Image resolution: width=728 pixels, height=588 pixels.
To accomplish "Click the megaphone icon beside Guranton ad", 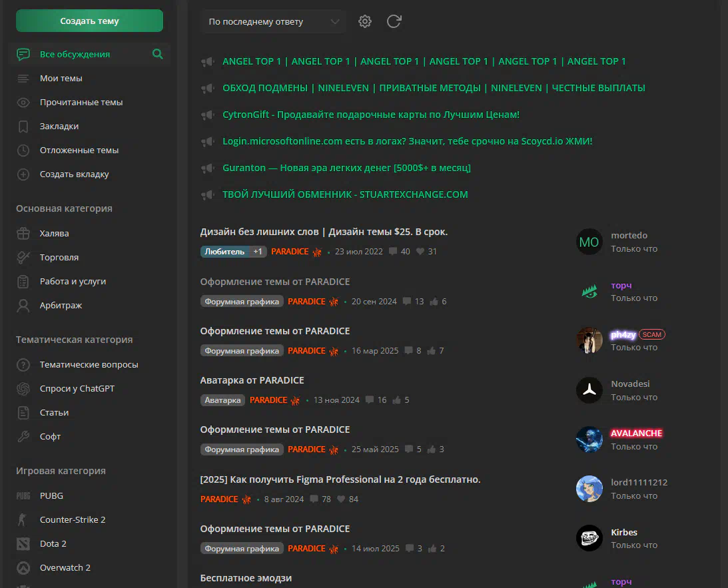I will pos(208,168).
